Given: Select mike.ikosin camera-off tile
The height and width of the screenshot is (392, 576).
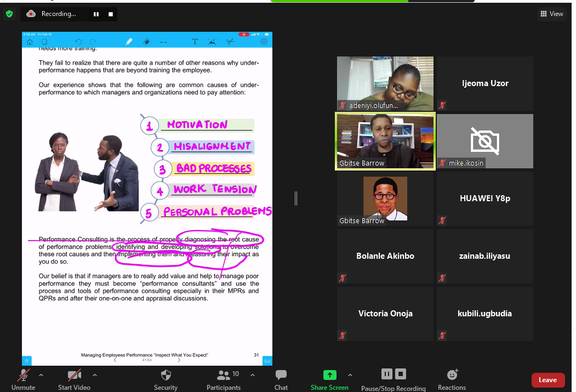Looking at the screenshot, I should click(x=485, y=141).
